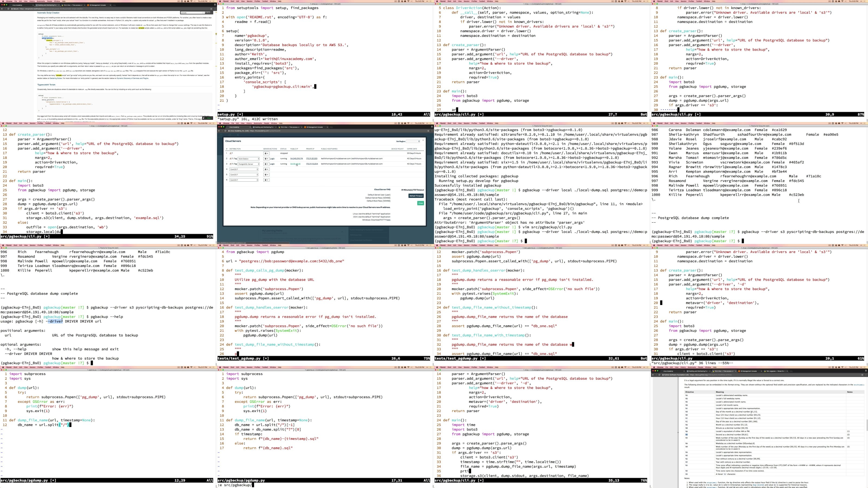The width and height of the screenshot is (868, 488).
Task: Open the PostgreSQL Server tag dropdown
Action: (x=249, y=164)
